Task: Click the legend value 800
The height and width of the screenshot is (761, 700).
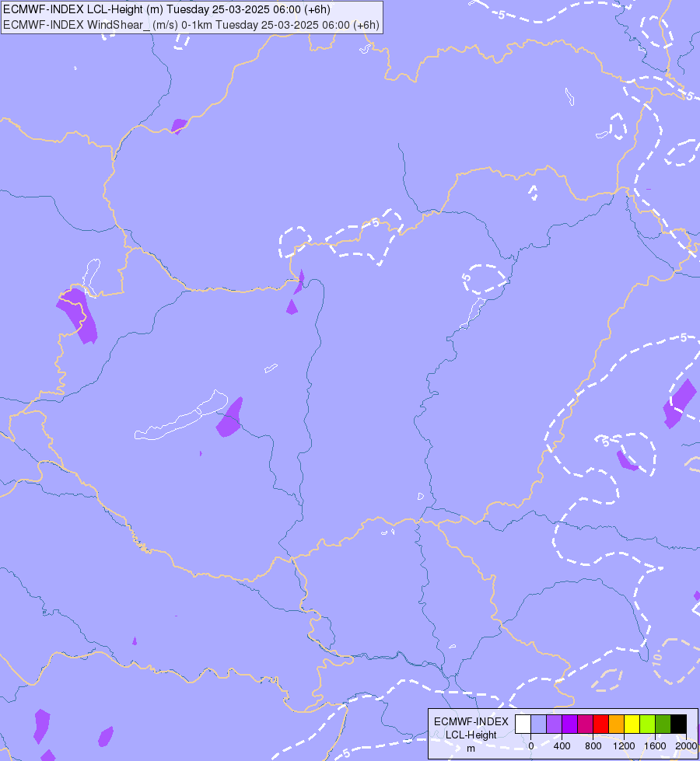Action: click(593, 746)
